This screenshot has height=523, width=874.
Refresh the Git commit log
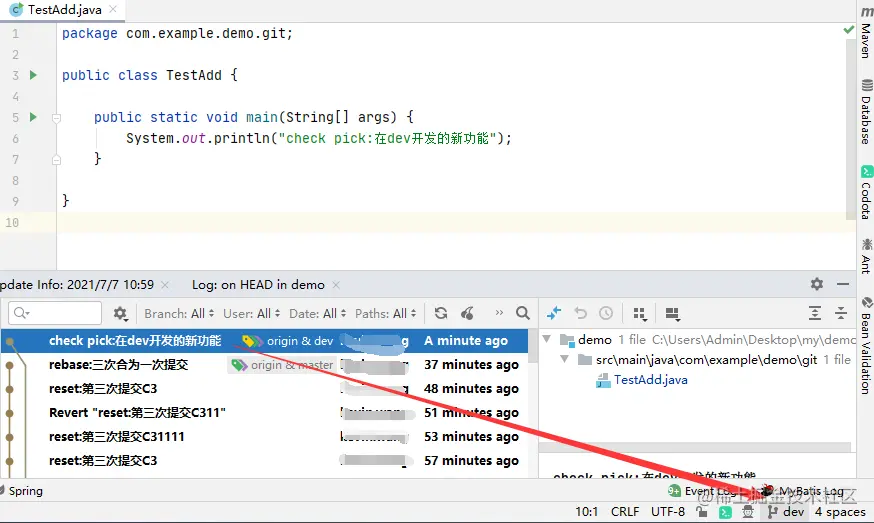[441, 313]
